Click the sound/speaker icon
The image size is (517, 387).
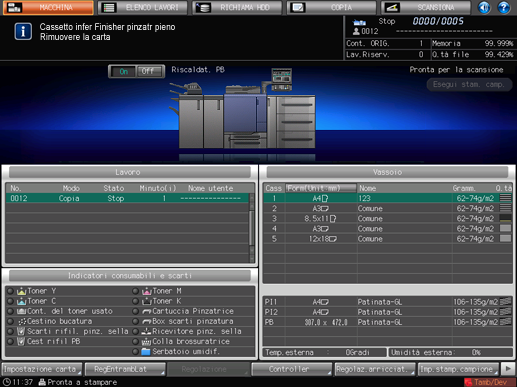tap(484, 7)
